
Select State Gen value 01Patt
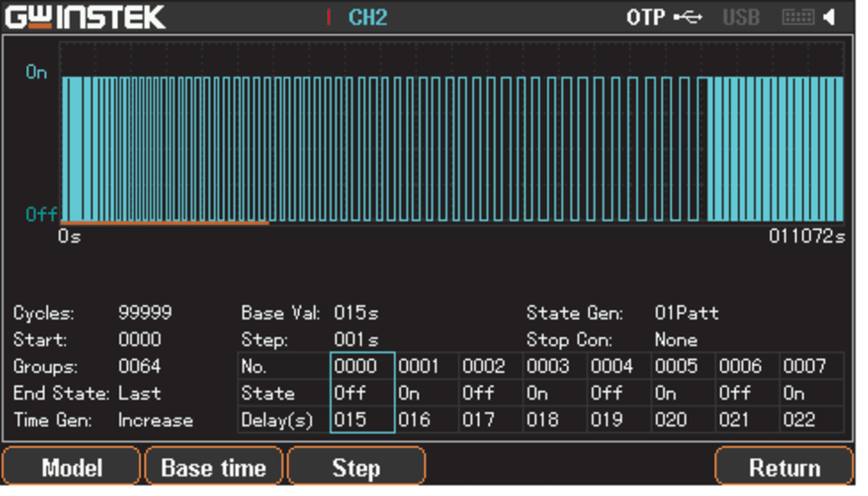point(687,313)
